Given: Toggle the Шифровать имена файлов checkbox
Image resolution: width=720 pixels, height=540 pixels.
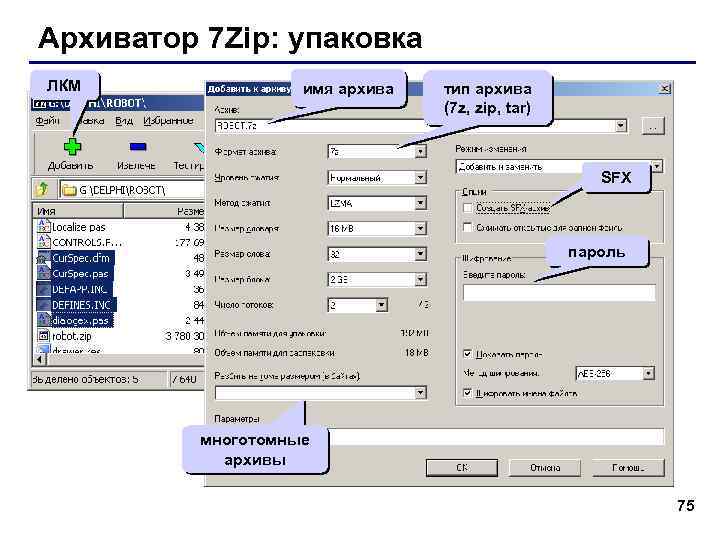Looking at the screenshot, I should 467,393.
